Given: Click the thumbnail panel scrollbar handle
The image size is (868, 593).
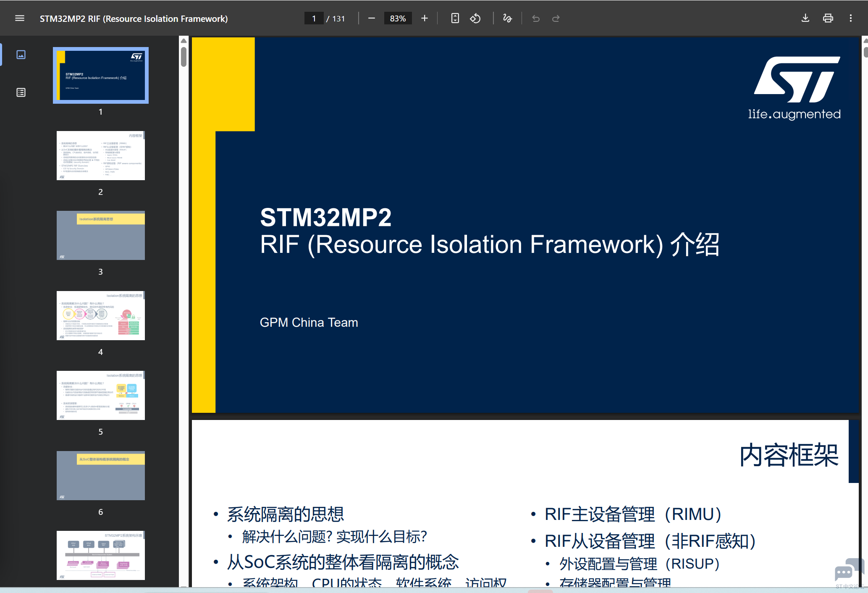Looking at the screenshot, I should [184, 57].
